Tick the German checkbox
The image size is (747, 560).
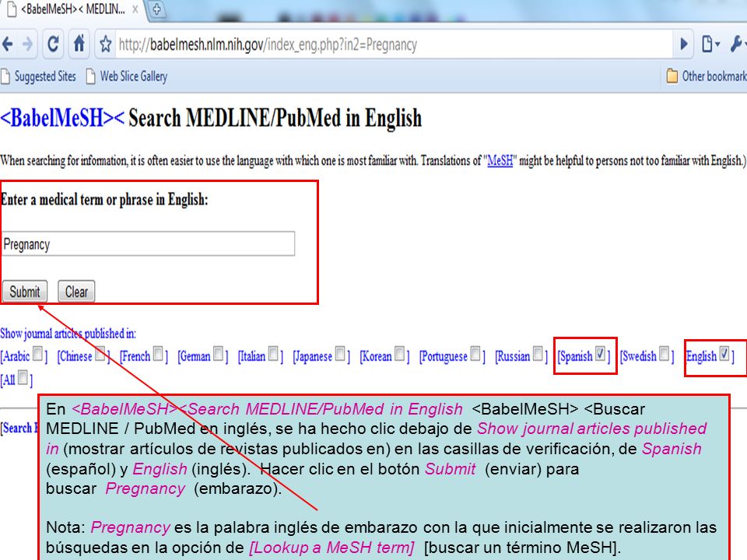(218, 354)
